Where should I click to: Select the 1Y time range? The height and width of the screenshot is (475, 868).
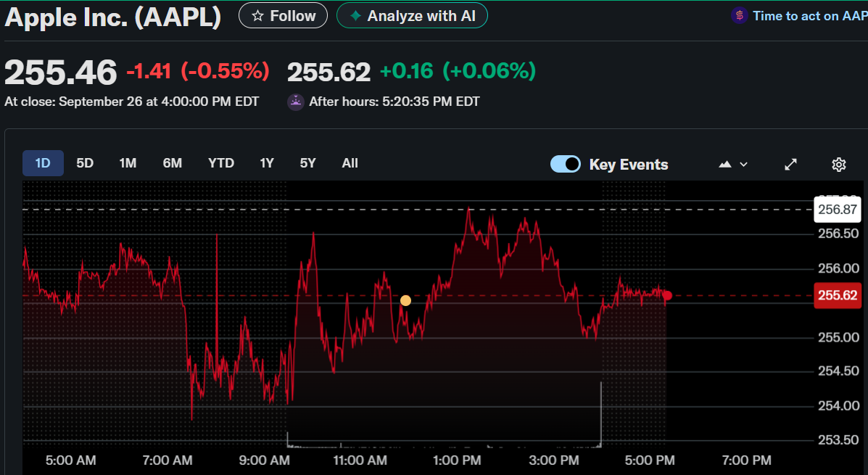[x=267, y=163]
